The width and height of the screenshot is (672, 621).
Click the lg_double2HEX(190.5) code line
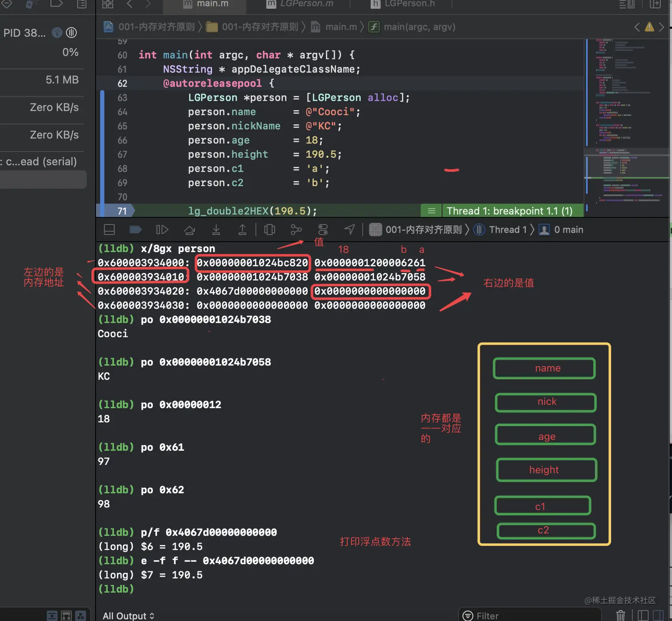tap(252, 211)
